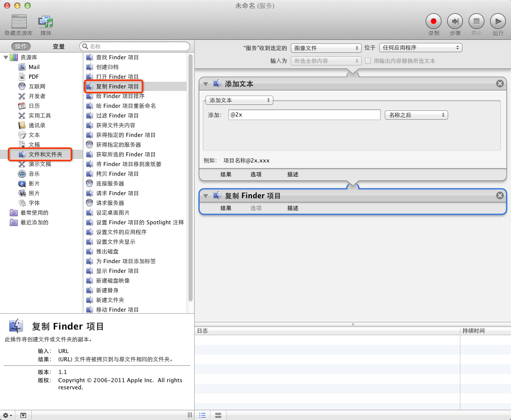The width and height of the screenshot is (511, 420).
Task: Select the 推出磁盘 action
Action: click(x=107, y=251)
